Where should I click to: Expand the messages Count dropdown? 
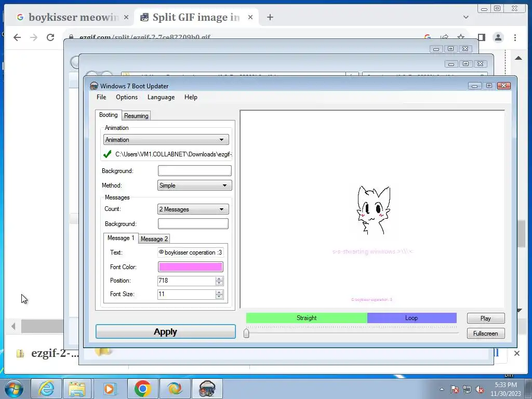[193, 209]
